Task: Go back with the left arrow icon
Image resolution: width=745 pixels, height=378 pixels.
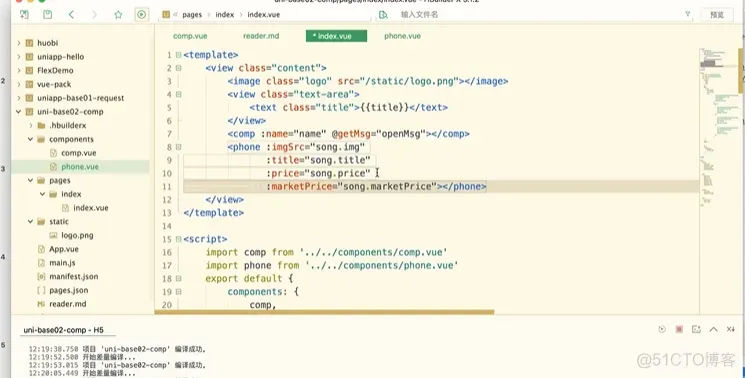Action: [x=71, y=15]
